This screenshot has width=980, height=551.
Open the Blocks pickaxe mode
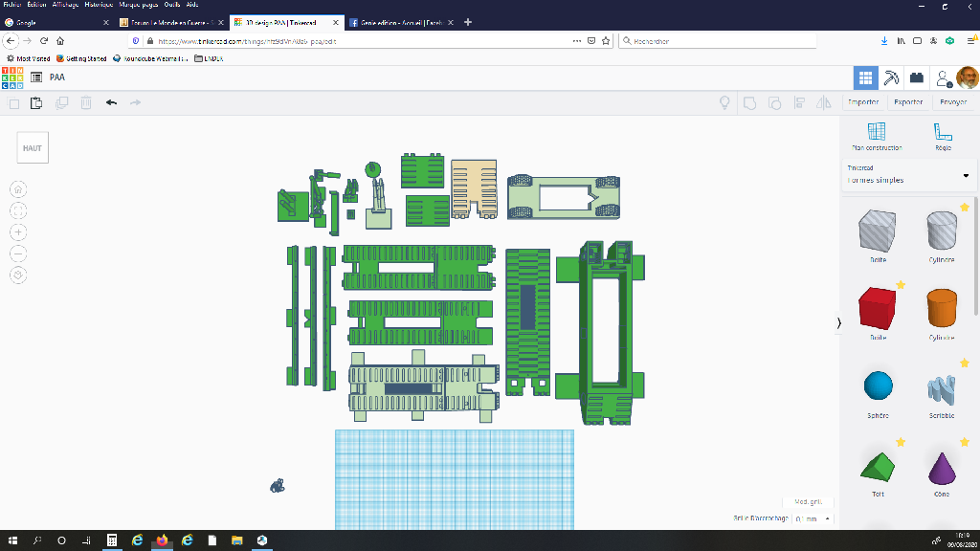point(891,78)
